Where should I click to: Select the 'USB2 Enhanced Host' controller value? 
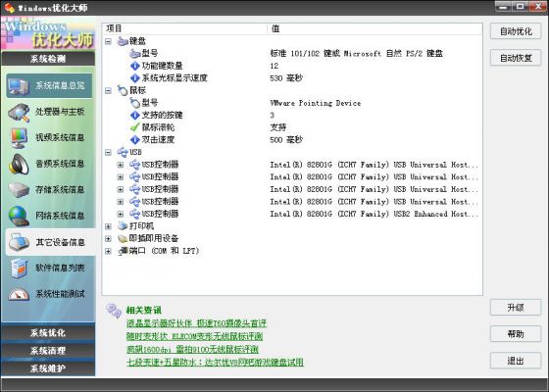(x=374, y=214)
